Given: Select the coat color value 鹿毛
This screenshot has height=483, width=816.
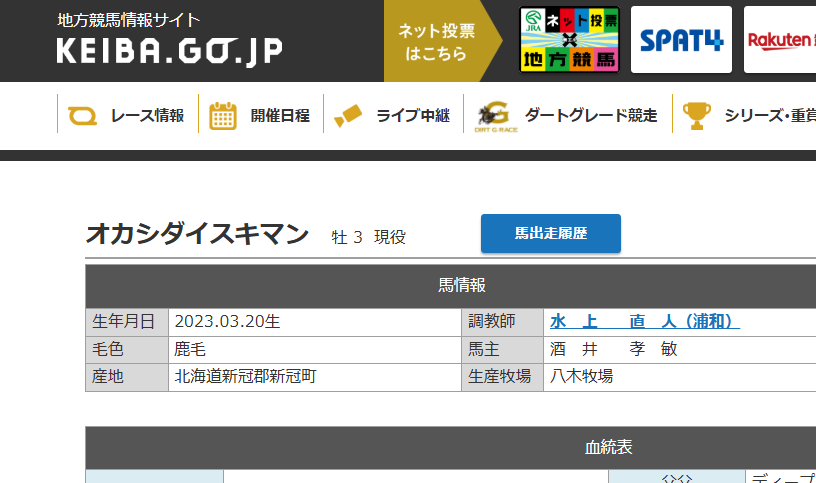Looking at the screenshot, I should [190, 349].
